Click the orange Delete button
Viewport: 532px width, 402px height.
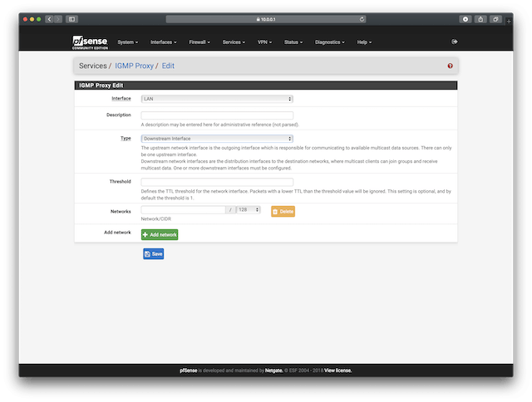pyautogui.click(x=283, y=211)
